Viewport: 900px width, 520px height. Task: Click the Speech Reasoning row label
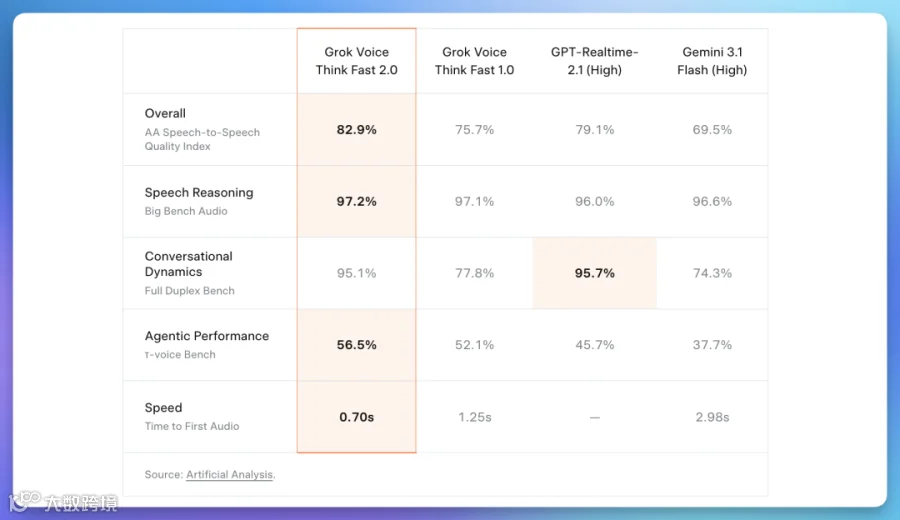point(199,192)
